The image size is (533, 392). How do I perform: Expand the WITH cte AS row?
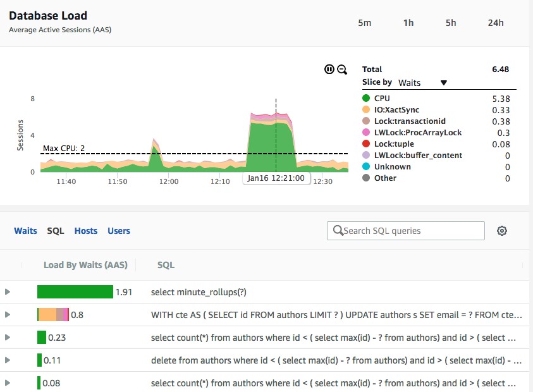[8, 314]
